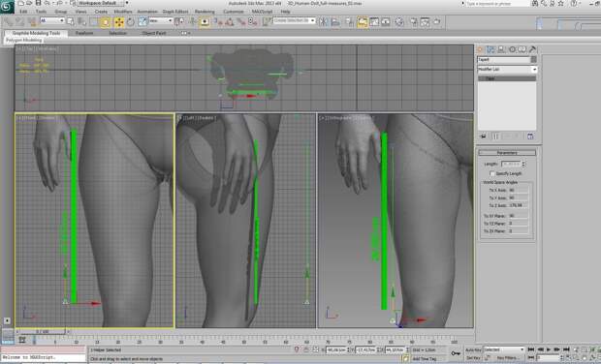Click the object name field in Modify panel
The image size is (601, 364).
point(504,60)
